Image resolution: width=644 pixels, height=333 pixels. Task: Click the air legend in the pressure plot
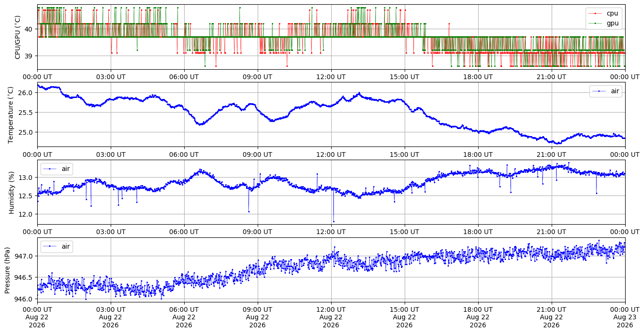[x=57, y=246]
